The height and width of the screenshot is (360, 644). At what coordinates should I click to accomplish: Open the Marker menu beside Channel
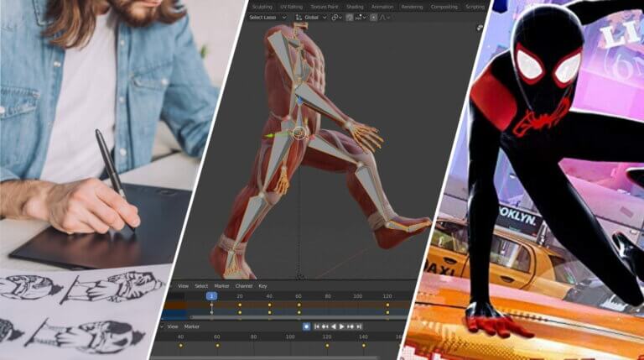(221, 286)
